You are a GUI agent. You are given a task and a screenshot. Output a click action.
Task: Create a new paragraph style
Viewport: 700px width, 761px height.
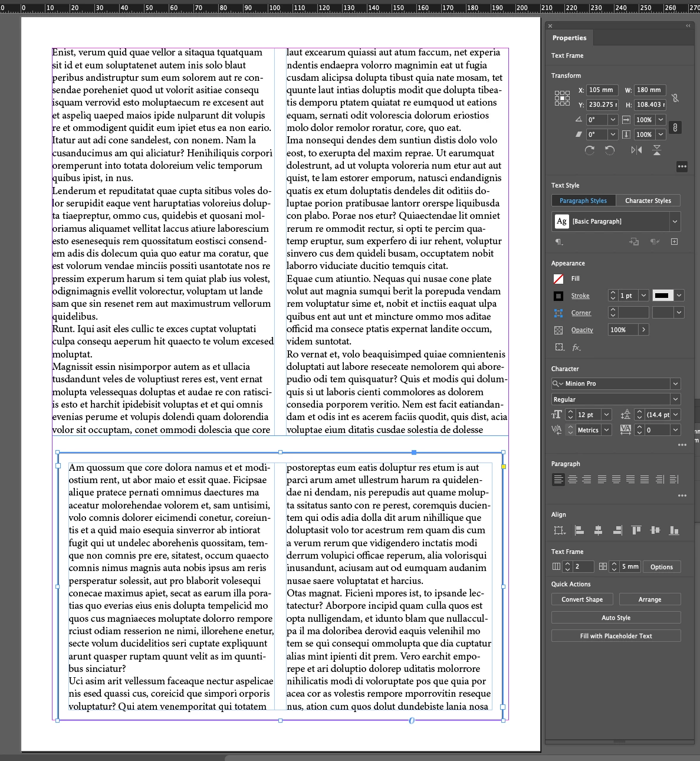pyautogui.click(x=675, y=242)
